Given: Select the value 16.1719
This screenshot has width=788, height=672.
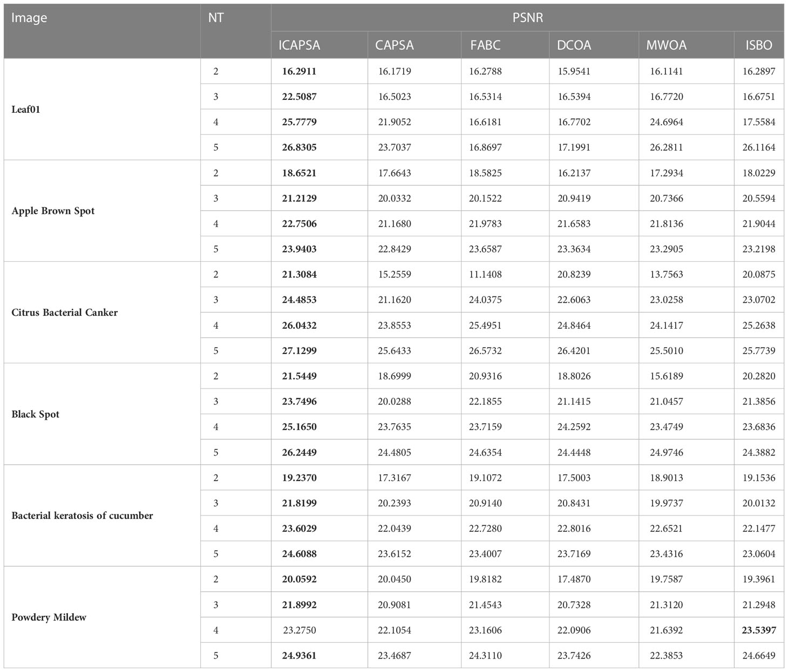Looking at the screenshot, I should [395, 71].
